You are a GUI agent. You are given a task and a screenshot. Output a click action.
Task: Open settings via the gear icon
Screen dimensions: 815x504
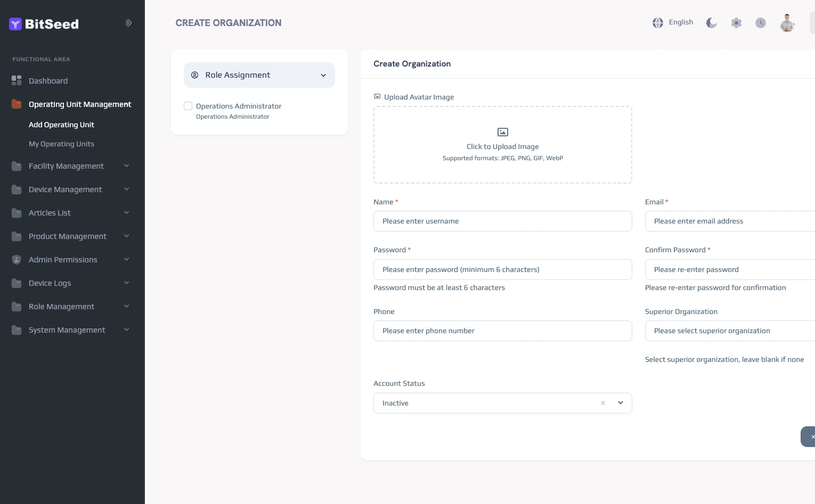click(736, 23)
